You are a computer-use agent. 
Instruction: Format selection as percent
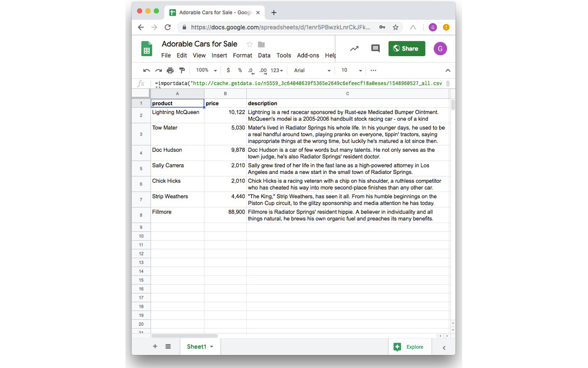[x=239, y=70]
